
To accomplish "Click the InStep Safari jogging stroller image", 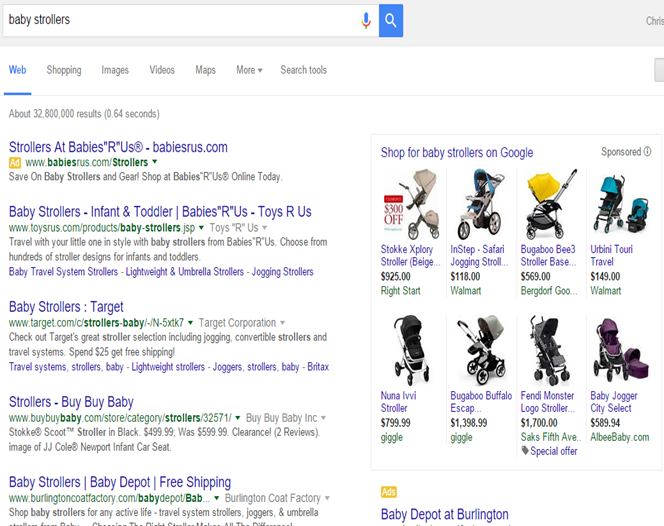I will (480, 204).
